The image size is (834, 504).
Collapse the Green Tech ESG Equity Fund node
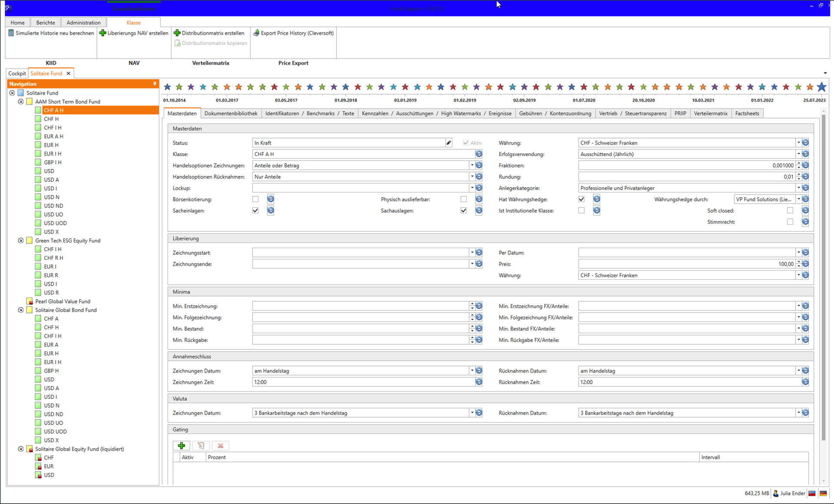tap(20, 240)
